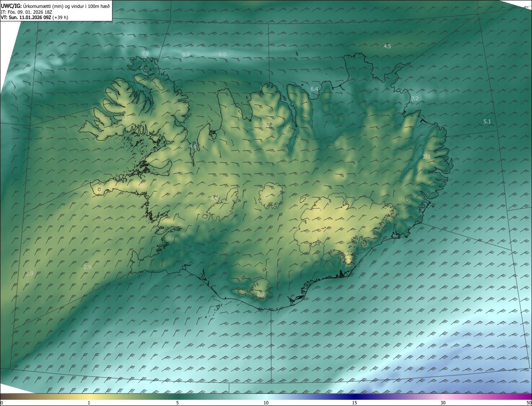Select the color scale tick label '30'
The image size is (532, 406).
point(443,403)
